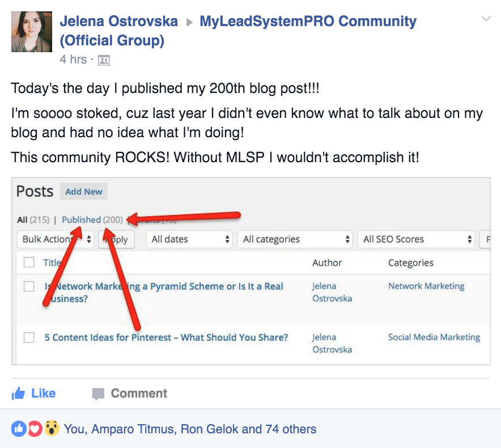Open the Bulk Actions dropdown
This screenshot has width=501, height=448.
(x=56, y=239)
